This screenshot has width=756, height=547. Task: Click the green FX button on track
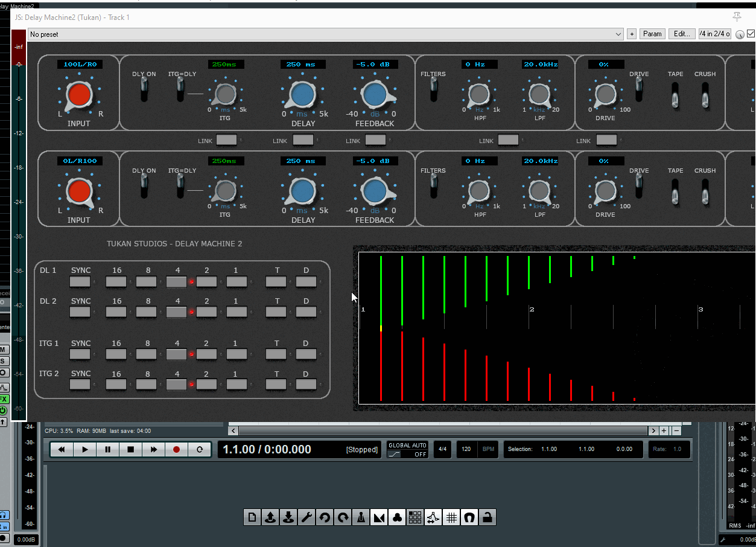[4, 399]
